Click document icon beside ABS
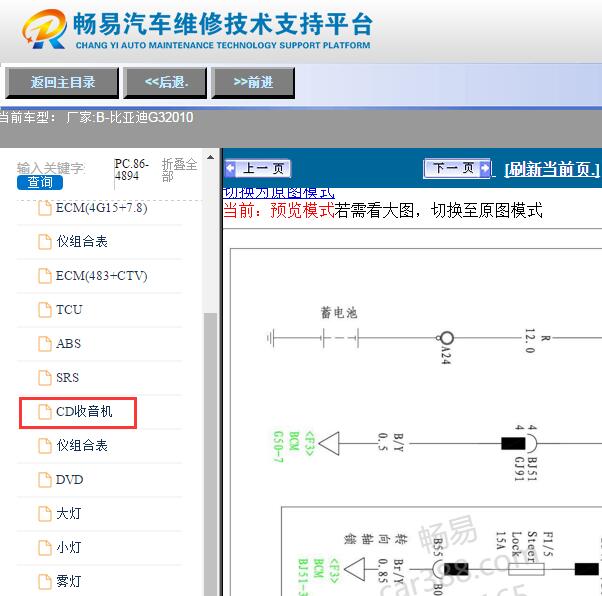This screenshot has height=596, width=602. coord(45,344)
